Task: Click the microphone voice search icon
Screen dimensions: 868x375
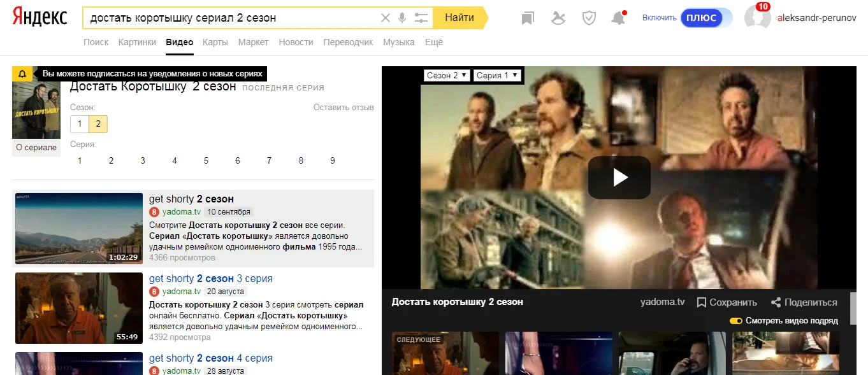Action: 402,18
